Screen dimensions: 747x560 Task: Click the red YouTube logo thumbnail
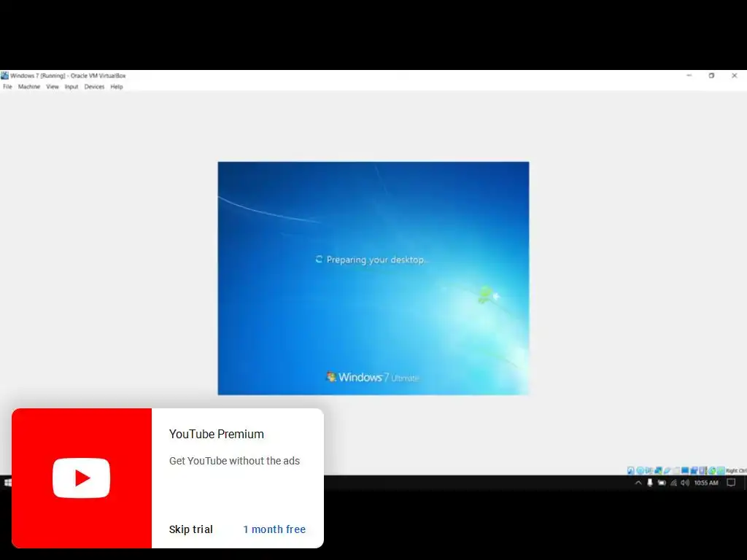click(82, 478)
